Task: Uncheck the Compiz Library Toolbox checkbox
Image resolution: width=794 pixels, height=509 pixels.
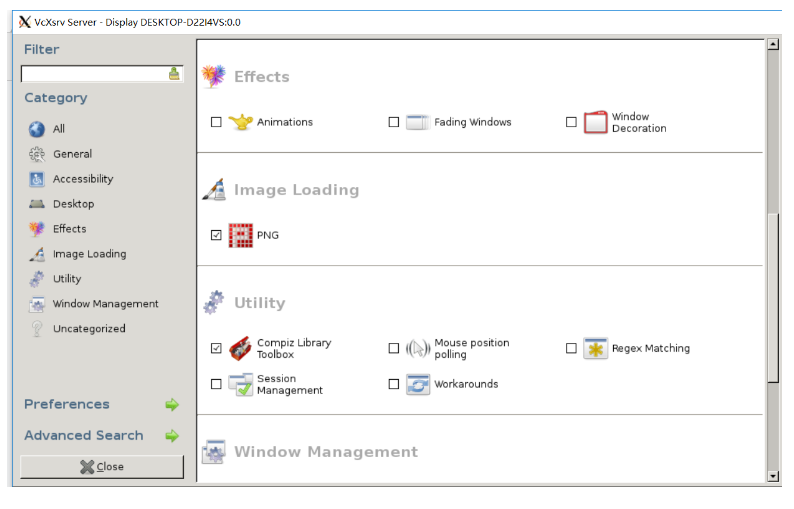Action: click(x=216, y=348)
